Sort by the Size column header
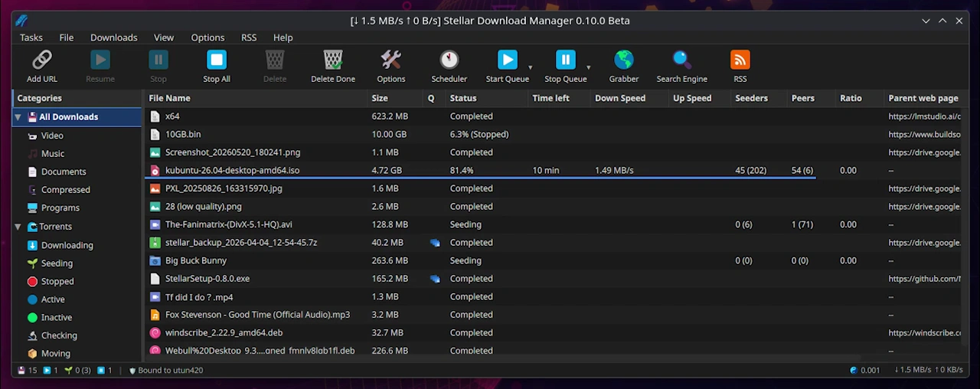 pyautogui.click(x=395, y=98)
